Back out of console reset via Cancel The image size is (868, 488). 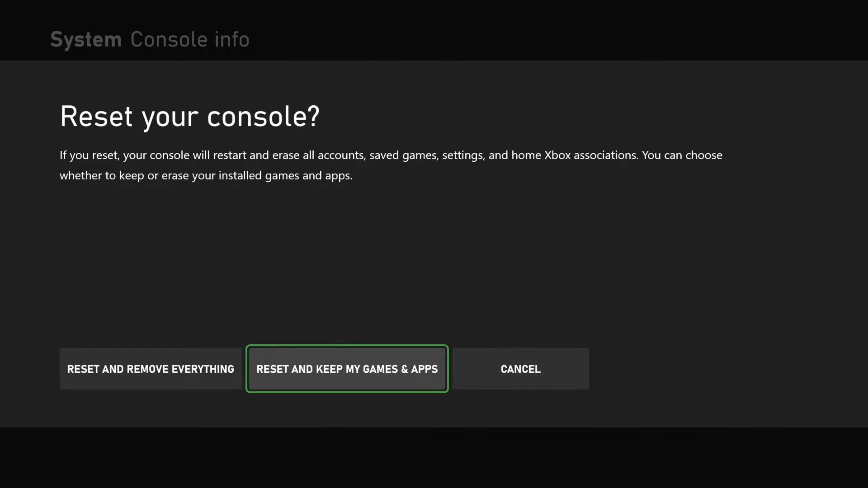point(520,369)
